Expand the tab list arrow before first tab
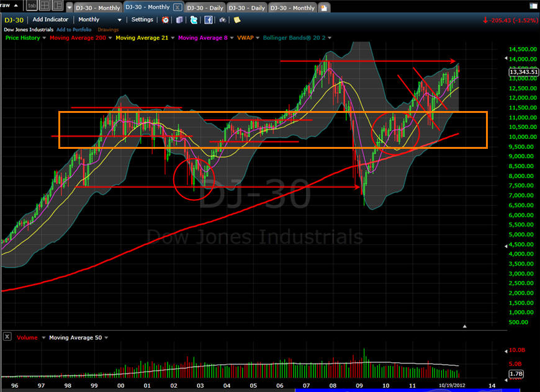 (70, 8)
